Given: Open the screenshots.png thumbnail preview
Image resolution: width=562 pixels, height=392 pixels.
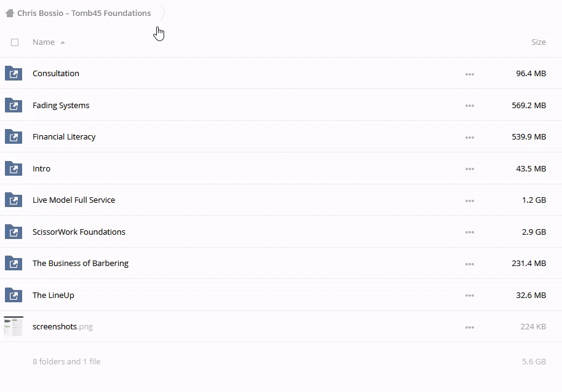Looking at the screenshot, I should pos(14,326).
